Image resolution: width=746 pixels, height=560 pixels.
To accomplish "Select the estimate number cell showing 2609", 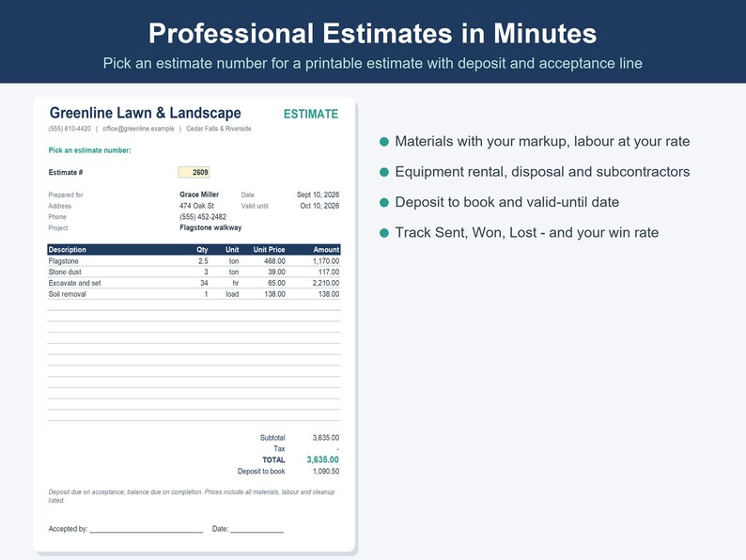I will tap(194, 172).
